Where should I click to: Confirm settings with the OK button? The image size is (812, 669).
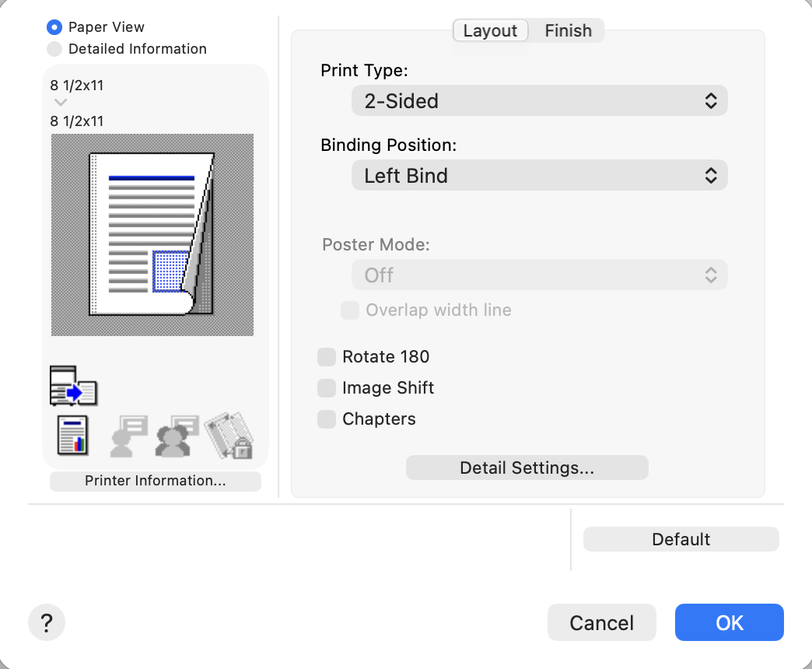(729, 622)
